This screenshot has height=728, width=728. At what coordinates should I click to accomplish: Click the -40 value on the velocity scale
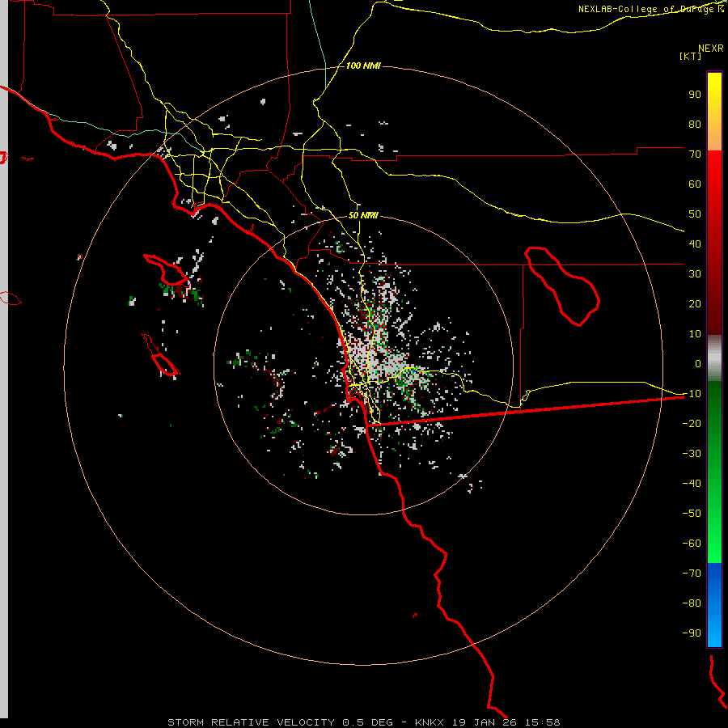click(x=692, y=484)
